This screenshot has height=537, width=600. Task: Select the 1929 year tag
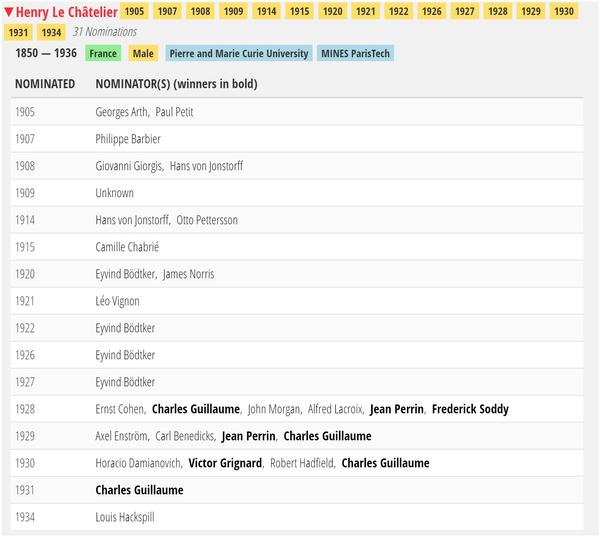pyautogui.click(x=531, y=11)
